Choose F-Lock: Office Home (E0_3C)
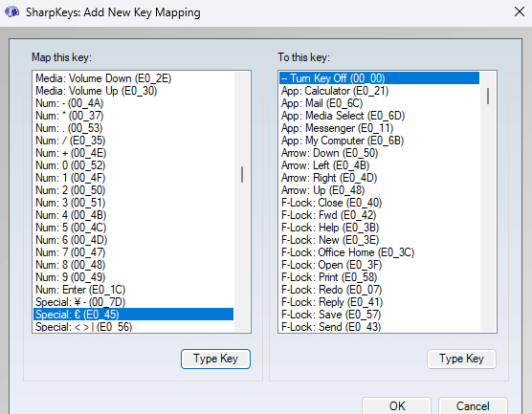Viewport: 532px width, 414px height. pos(379,252)
